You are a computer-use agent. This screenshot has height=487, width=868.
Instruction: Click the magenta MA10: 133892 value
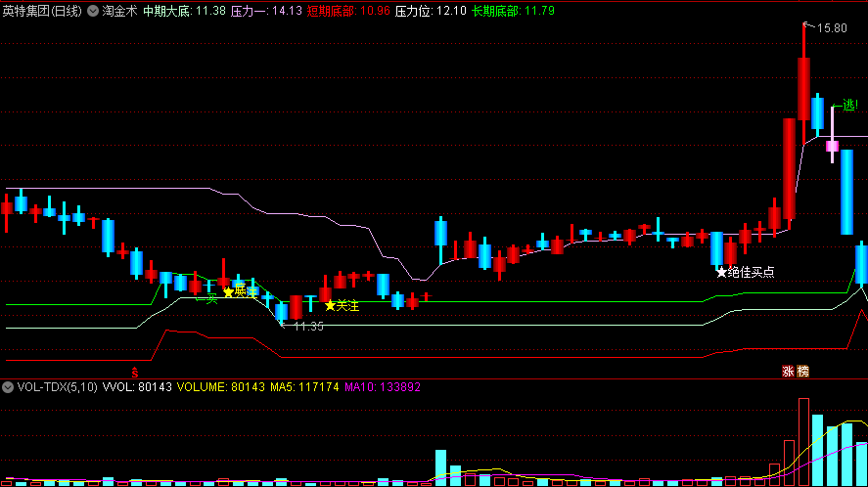[x=383, y=387]
